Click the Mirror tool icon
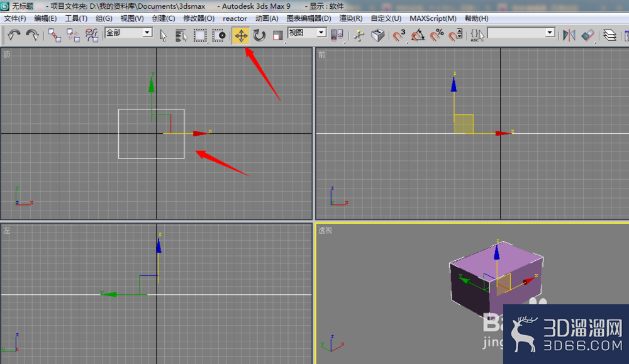Viewport: 629px width, 364px height. coord(569,35)
